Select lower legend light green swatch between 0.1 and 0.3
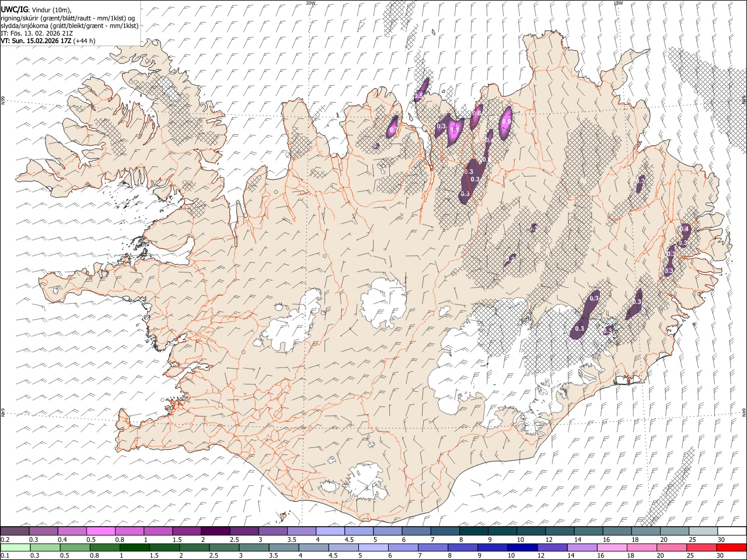The height and width of the screenshot is (560, 747). 15,548
